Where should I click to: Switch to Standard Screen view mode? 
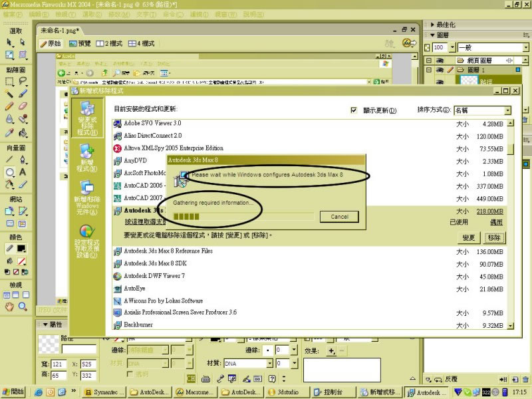click(7, 295)
